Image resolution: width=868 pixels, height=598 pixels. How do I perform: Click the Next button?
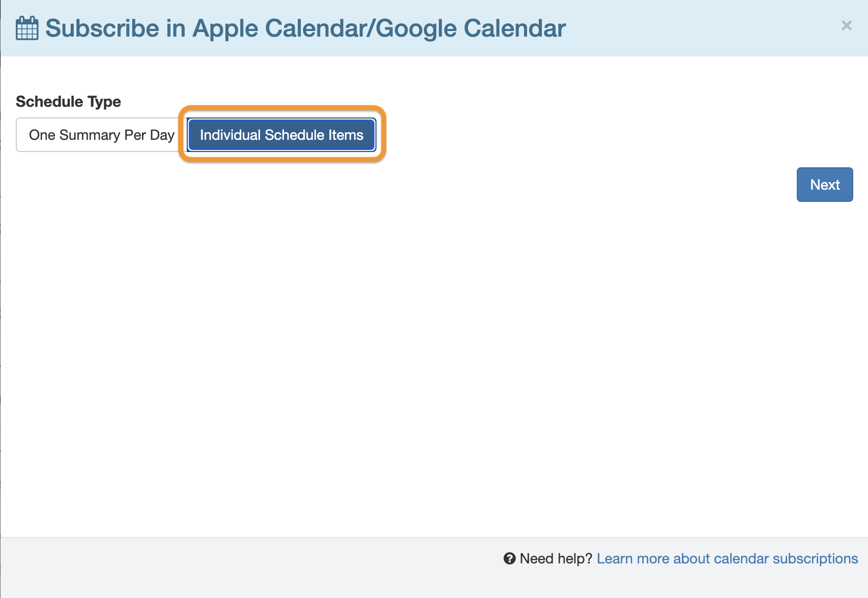824,185
